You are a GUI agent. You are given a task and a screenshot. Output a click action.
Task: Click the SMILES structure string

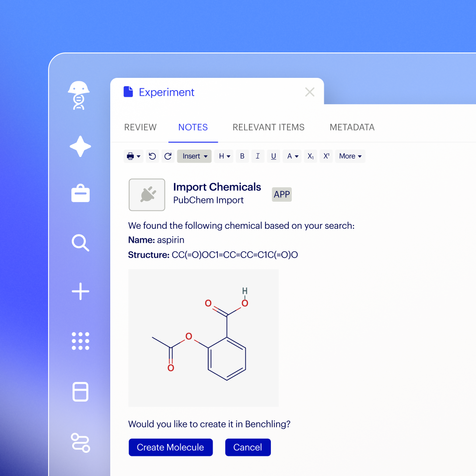234,254
